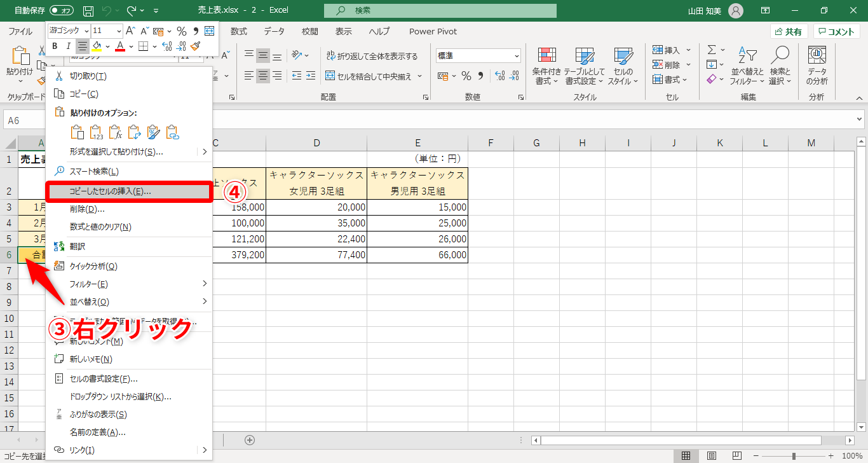Open the mini toolbar borders dropdown arrow

pos(153,46)
